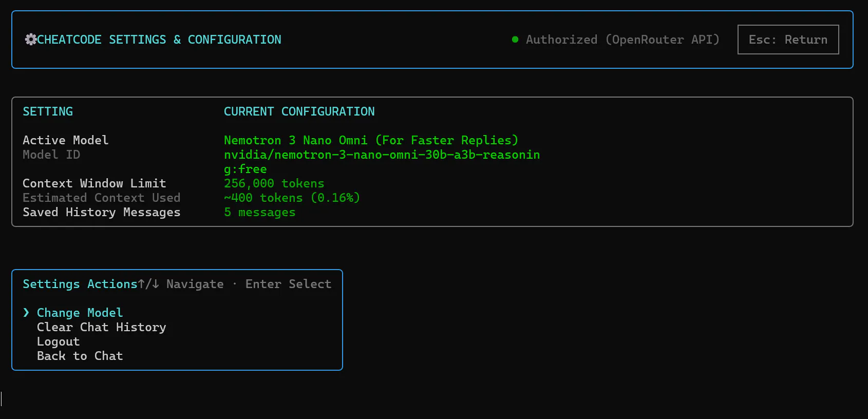Image resolution: width=868 pixels, height=419 pixels.
Task: Click the Context Window Limit label
Action: [x=94, y=183]
